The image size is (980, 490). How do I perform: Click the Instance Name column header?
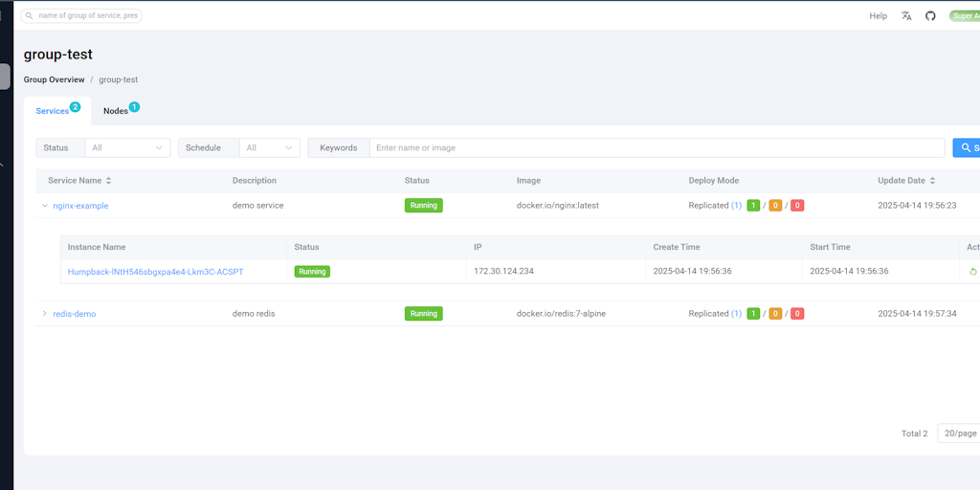(x=97, y=248)
